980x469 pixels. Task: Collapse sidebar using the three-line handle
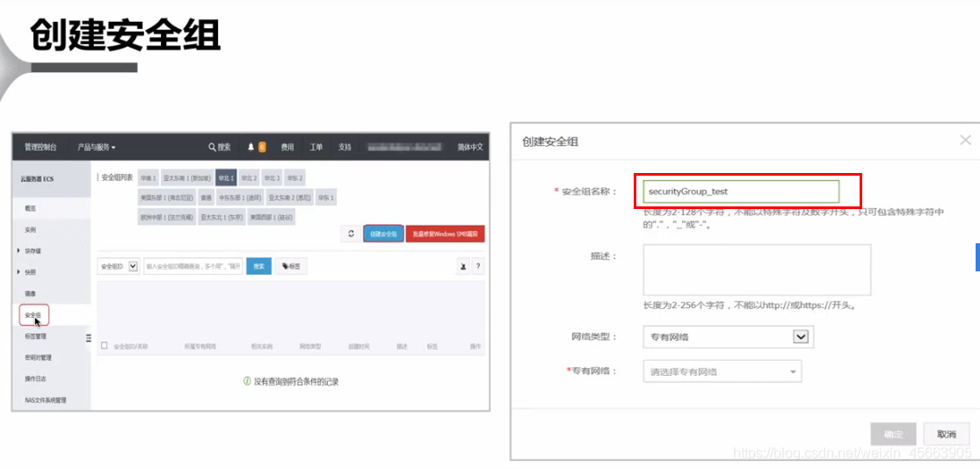(88, 338)
